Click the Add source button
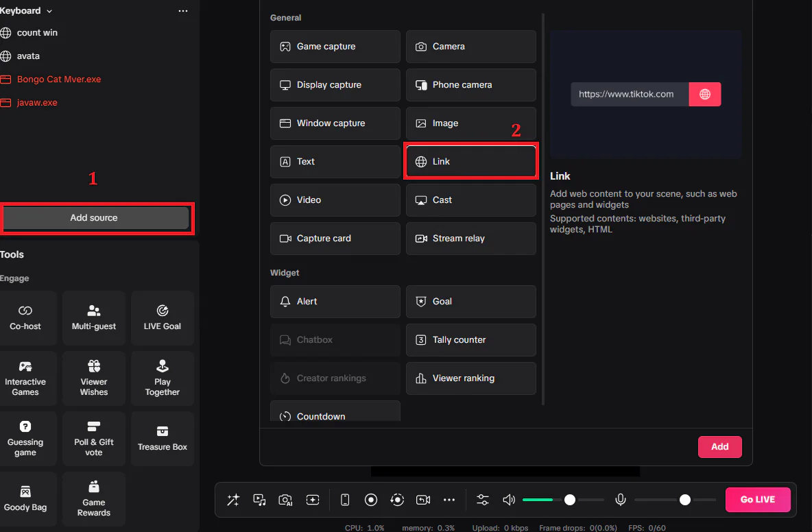The height and width of the screenshot is (532, 812). pyautogui.click(x=96, y=218)
